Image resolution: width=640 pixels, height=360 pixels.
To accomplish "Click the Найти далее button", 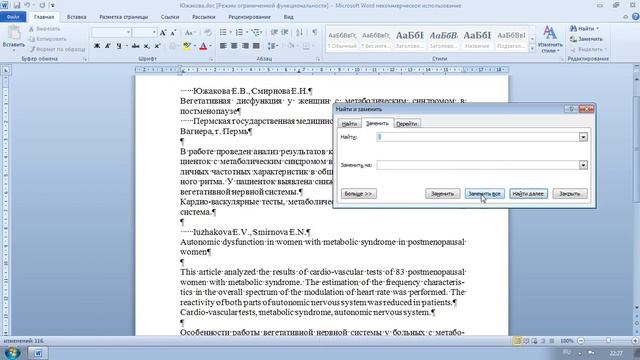I will (x=528, y=193).
